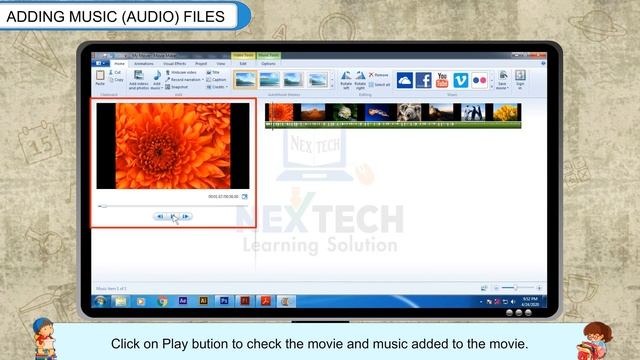Expand the Record narration dropdown arrow
This screenshot has width=640, height=360.
coord(203,80)
